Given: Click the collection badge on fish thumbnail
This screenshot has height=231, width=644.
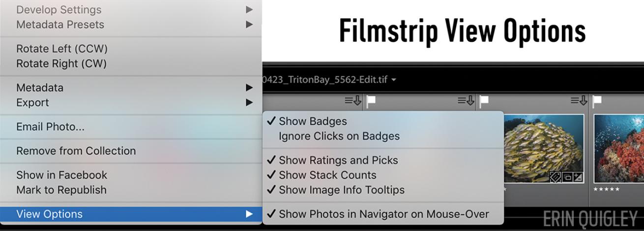Looking at the screenshot, I should pyautogui.click(x=567, y=177).
